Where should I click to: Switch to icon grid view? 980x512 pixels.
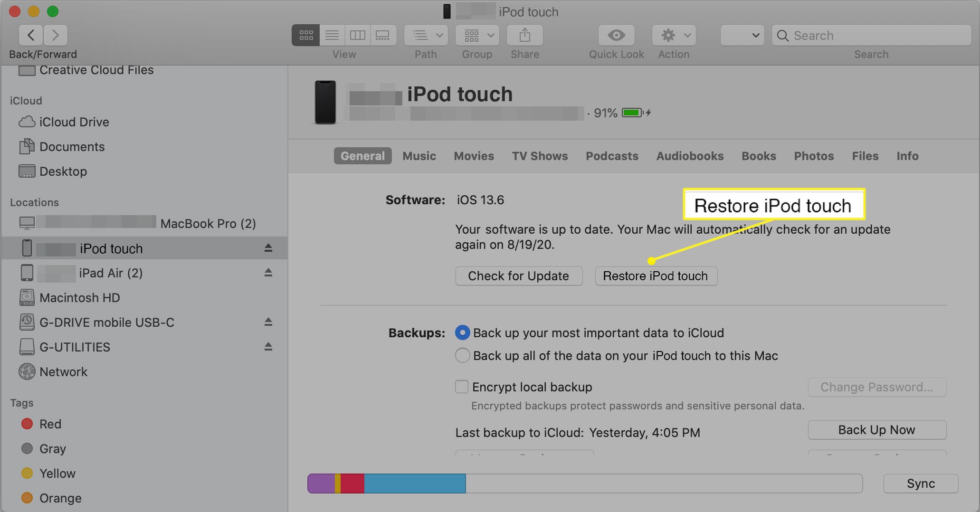(x=306, y=35)
